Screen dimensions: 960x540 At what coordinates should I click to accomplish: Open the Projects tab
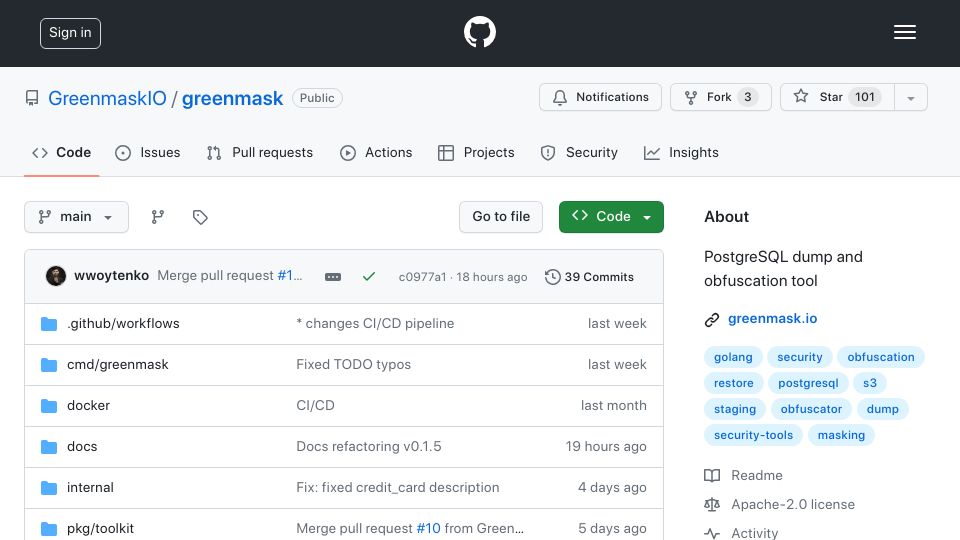[476, 152]
